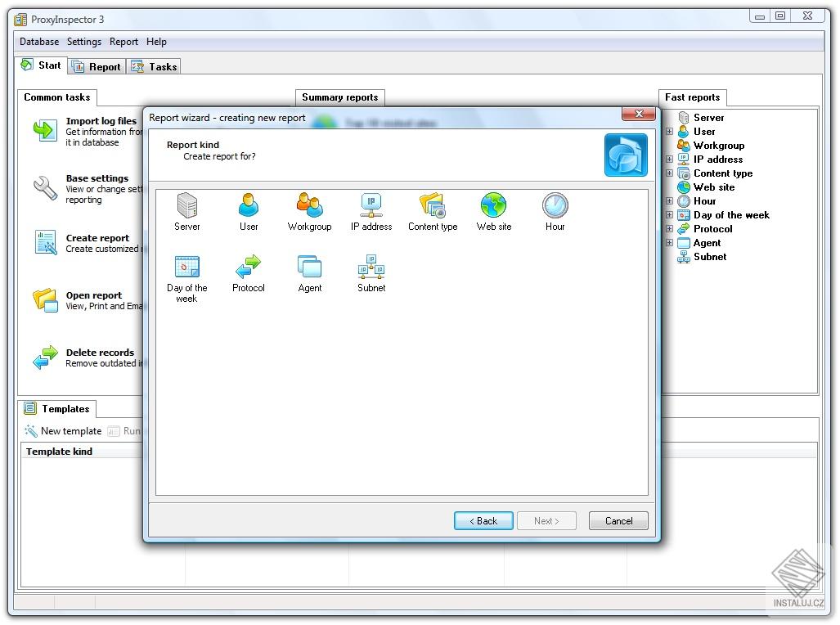The width and height of the screenshot is (840, 625).
Task: Select Content type in Fast reports tree
Action: (723, 173)
